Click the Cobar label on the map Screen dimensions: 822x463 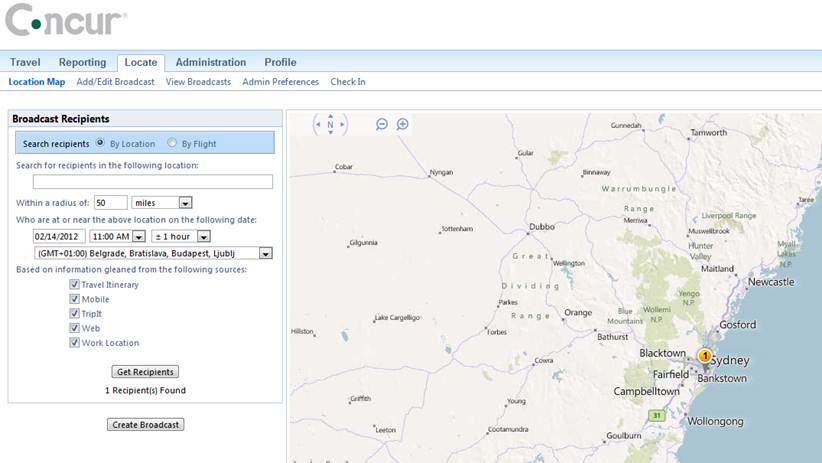[344, 167]
